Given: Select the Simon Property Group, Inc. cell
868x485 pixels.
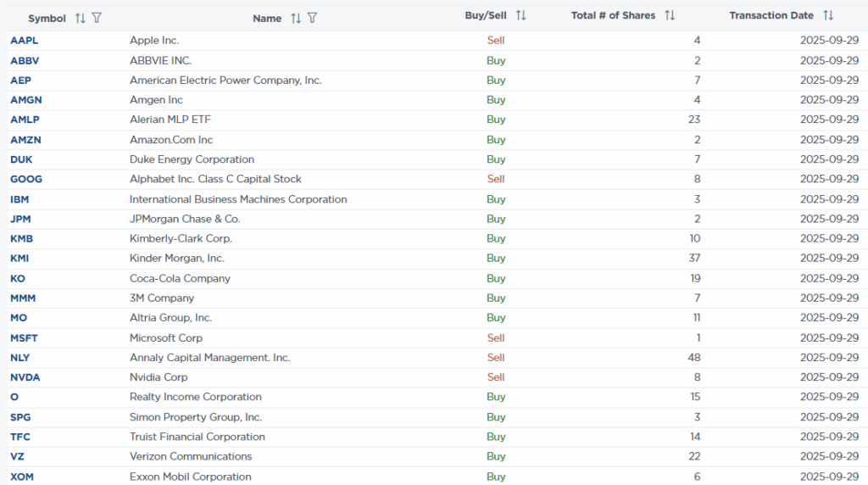Looking at the screenshot, I should [x=196, y=417].
